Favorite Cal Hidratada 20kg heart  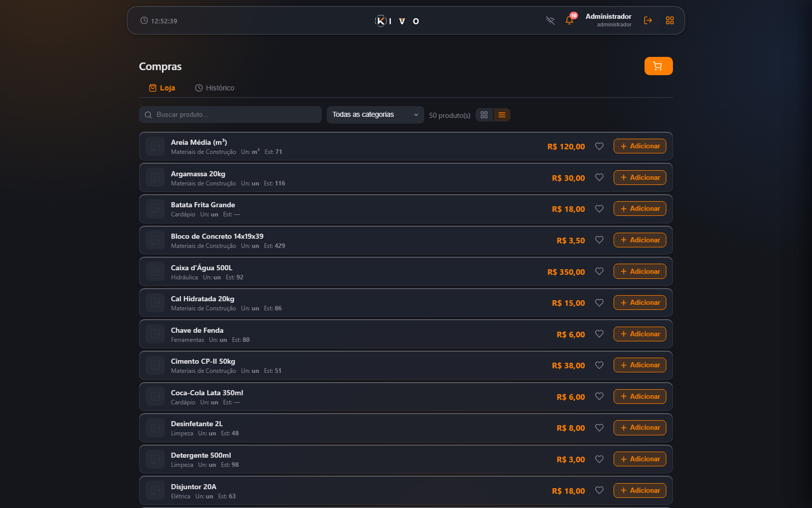[x=599, y=303]
